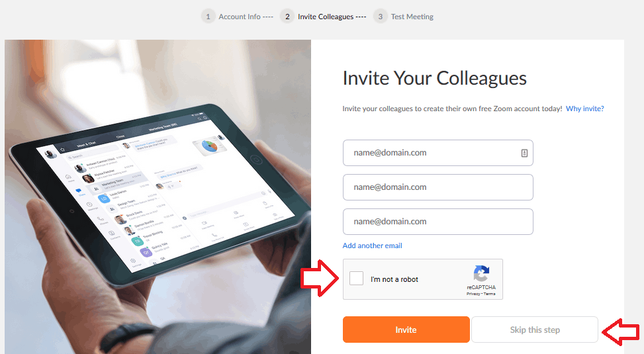Click the red arrow beside Skip this step

(621, 332)
